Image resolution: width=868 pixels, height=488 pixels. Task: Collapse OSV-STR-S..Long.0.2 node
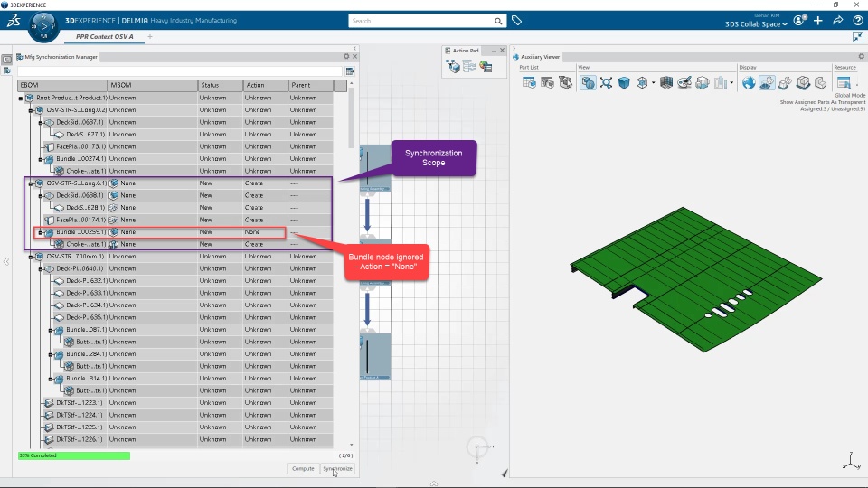tap(31, 110)
